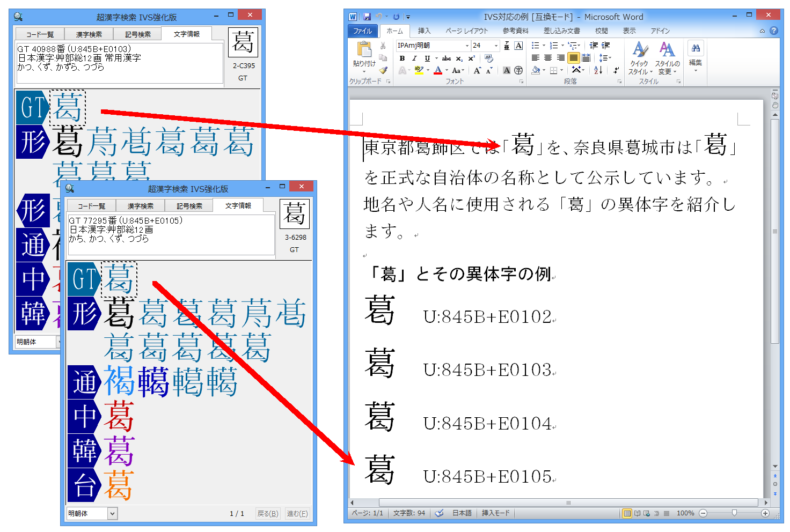Click the 貼り付け paste button
Screen dimensions: 790x532
coord(364,56)
